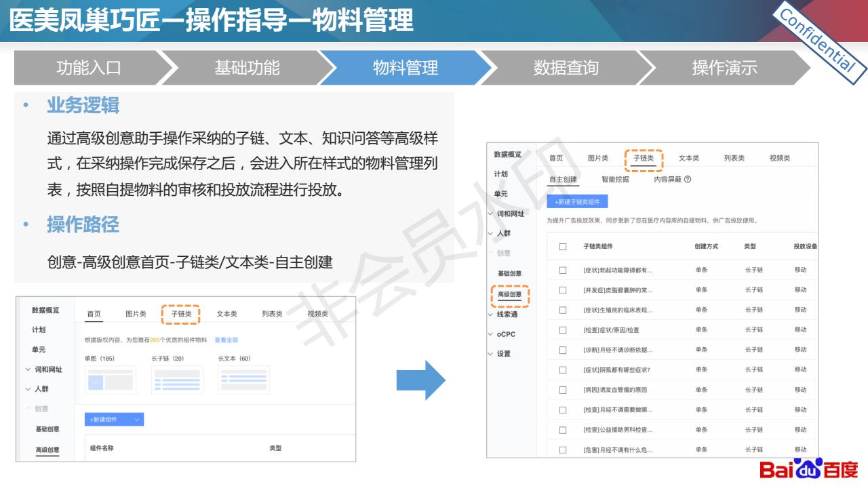Go to 操作演示 step in slide navigation
This screenshot has width=868, height=488.
(x=724, y=68)
